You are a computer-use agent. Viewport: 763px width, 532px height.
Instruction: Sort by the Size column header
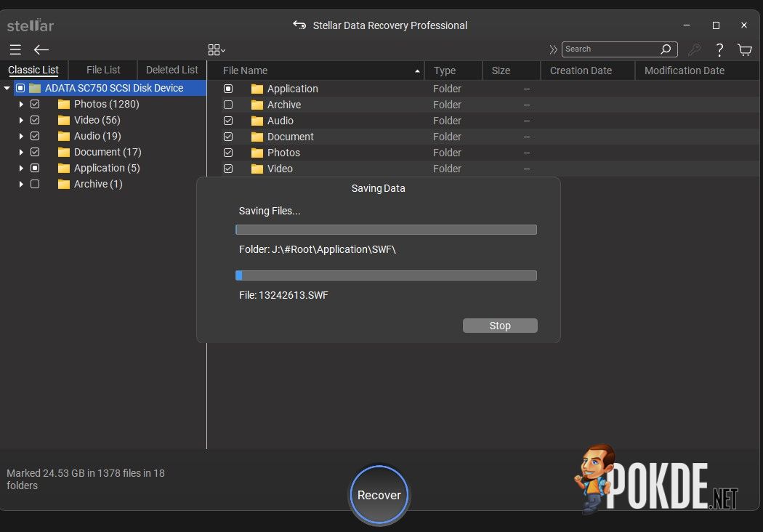coord(512,70)
